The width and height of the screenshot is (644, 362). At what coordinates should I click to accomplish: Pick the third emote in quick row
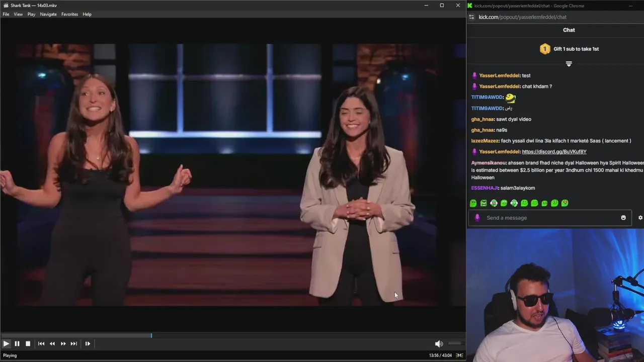coord(494,203)
